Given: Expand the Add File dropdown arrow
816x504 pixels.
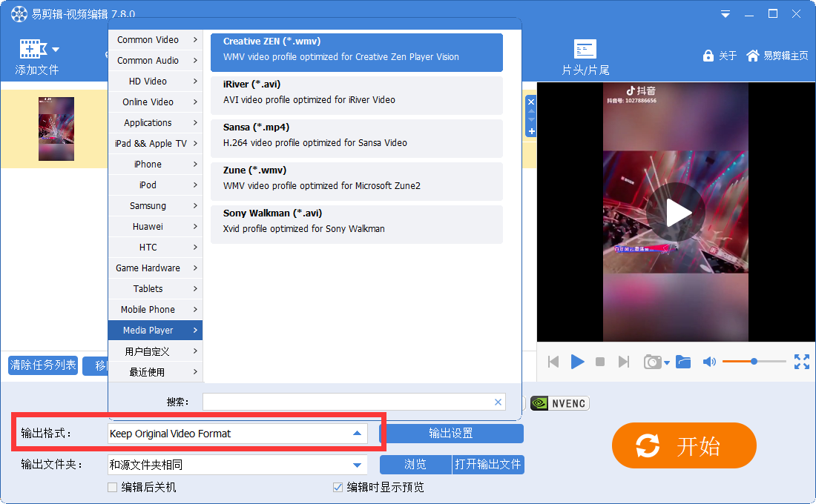Looking at the screenshot, I should pos(56,50).
